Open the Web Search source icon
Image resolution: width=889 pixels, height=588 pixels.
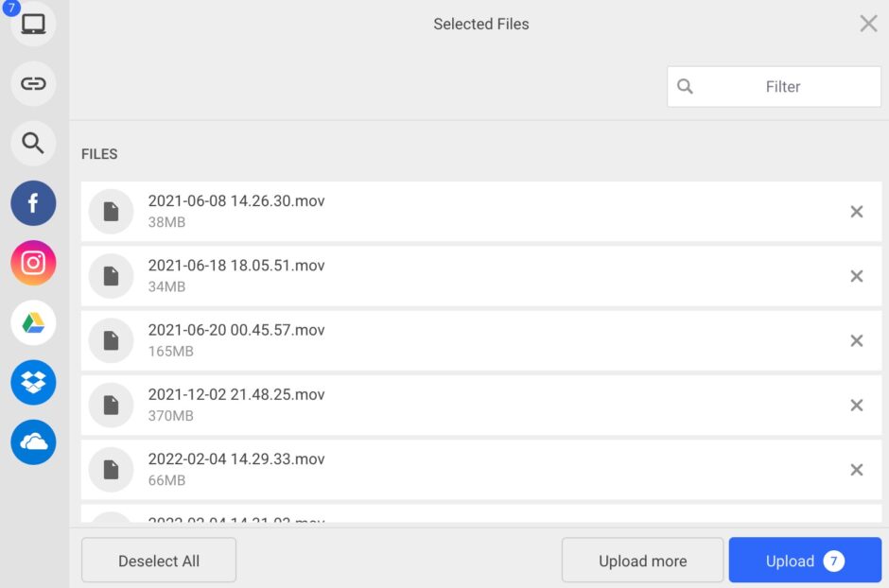coord(33,143)
